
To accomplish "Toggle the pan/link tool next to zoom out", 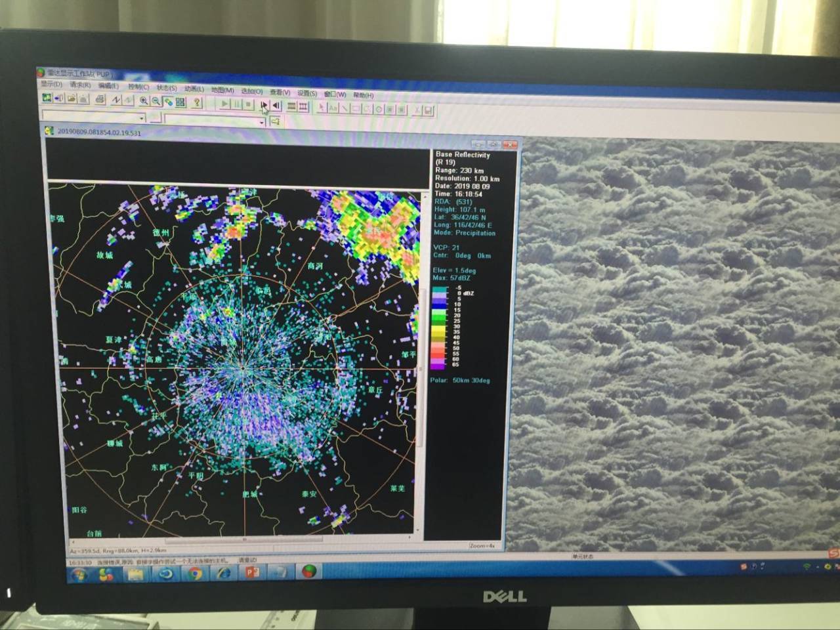I will pos(169,102).
